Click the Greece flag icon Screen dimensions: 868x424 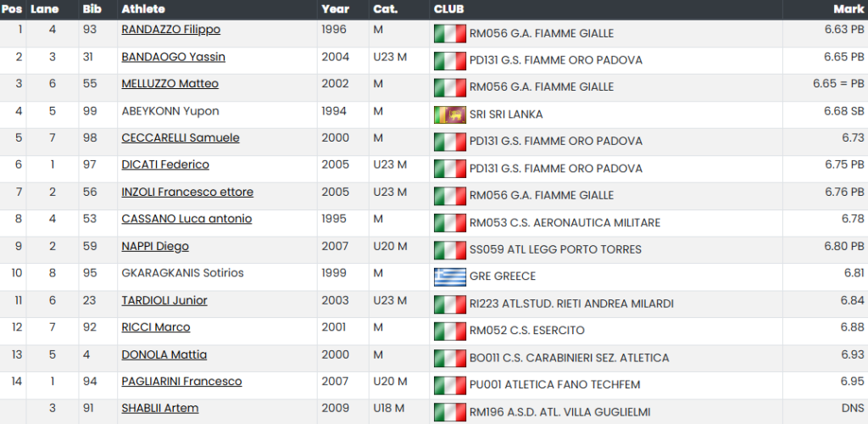(x=450, y=276)
